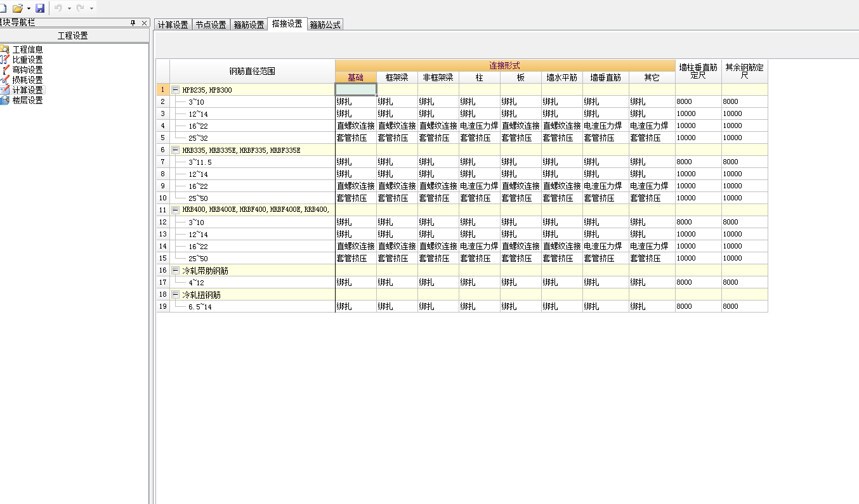The image size is (859, 504).
Task: Collapse the HRB400, HRB400E group row
Action: click(x=176, y=210)
